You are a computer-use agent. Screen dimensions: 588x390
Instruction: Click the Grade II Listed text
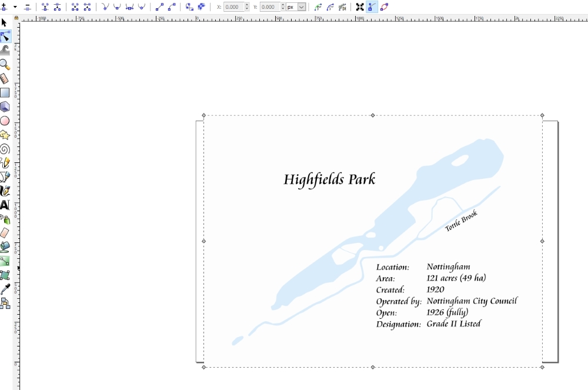pos(453,324)
